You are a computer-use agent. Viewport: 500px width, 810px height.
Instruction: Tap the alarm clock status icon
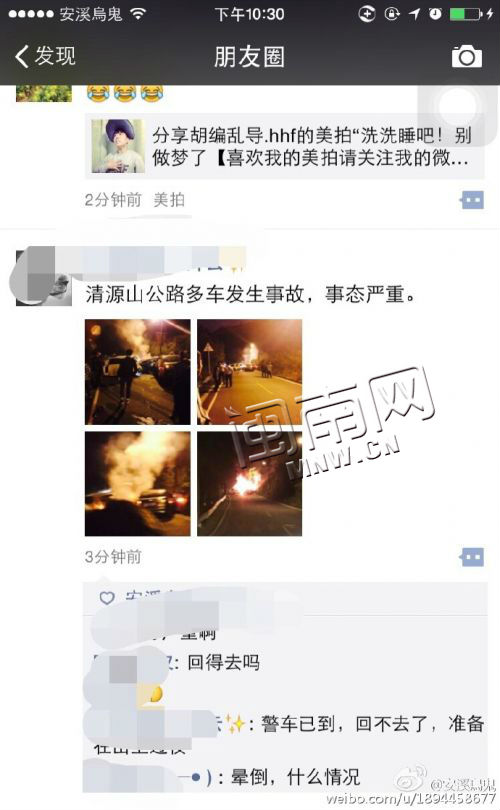point(435,14)
